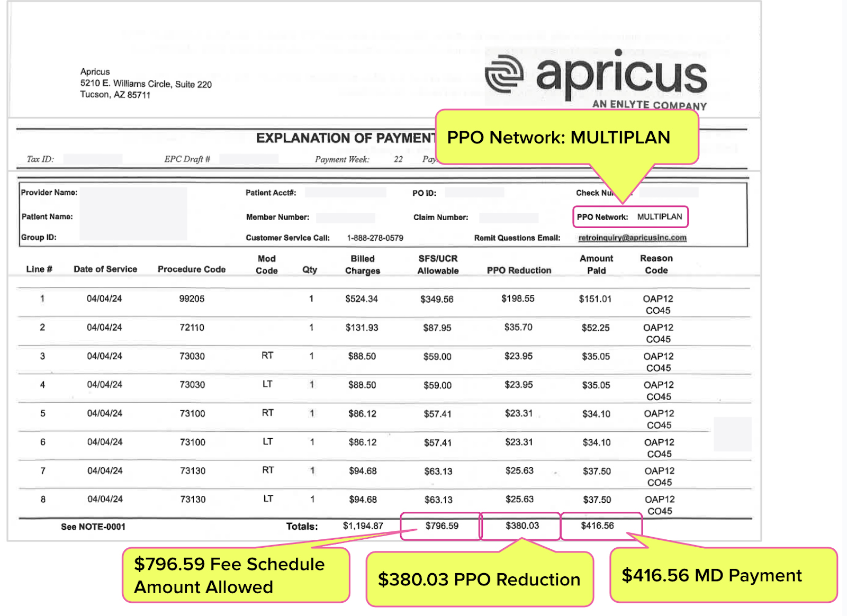Click the $349.56 allowable amount
Screen dimensions: 847x616
coord(437,300)
